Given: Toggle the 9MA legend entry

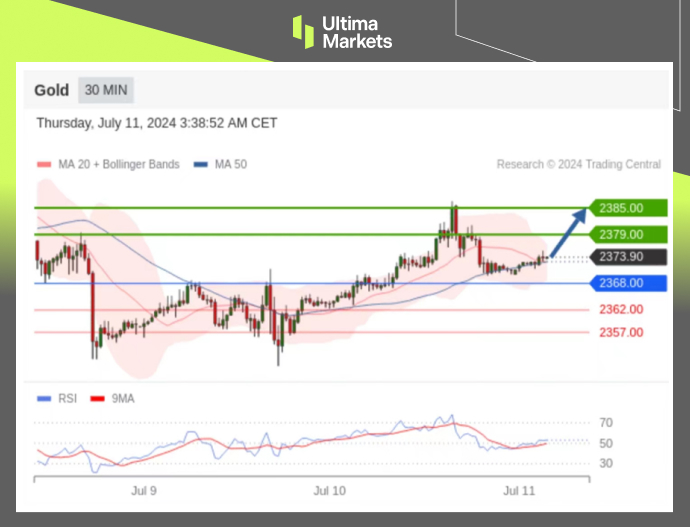Looking at the screenshot, I should pos(118,397).
